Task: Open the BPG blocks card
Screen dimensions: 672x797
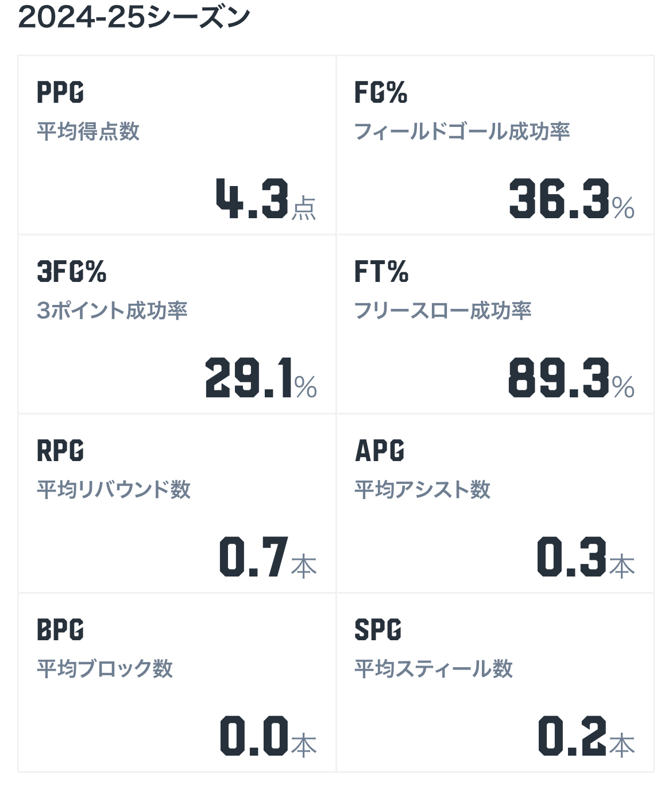Action: pos(177,683)
